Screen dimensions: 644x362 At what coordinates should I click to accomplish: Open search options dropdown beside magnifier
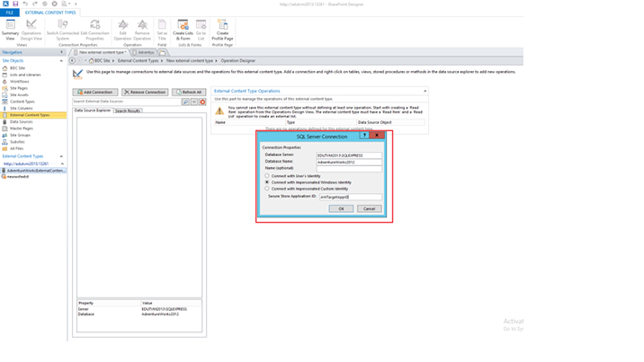(x=194, y=102)
